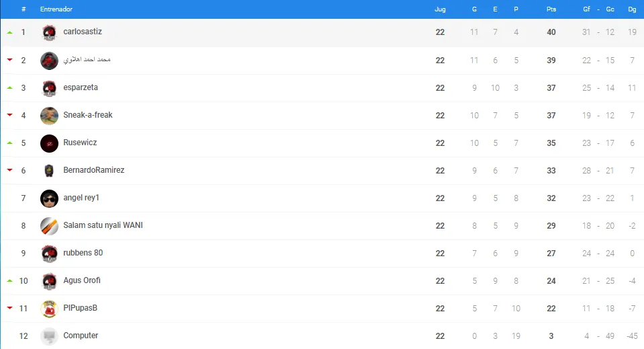Click Rusewicz's dark red avatar

(49, 143)
